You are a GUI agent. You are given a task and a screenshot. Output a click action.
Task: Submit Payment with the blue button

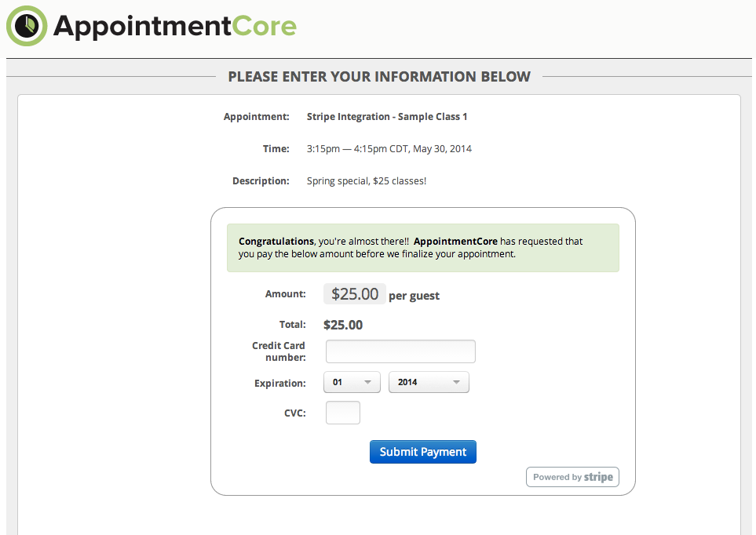(x=423, y=452)
